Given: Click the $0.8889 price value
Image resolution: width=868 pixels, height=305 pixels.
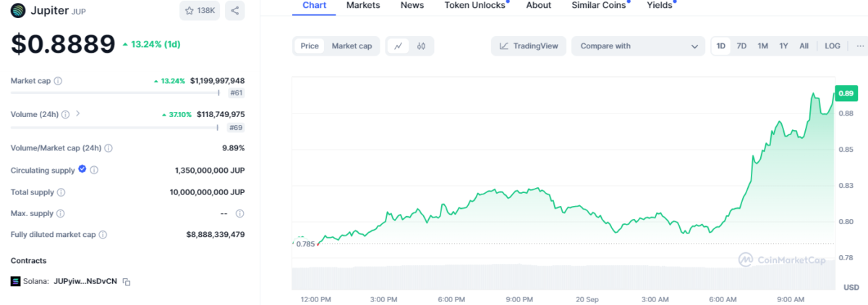Looking at the screenshot, I should (x=63, y=44).
